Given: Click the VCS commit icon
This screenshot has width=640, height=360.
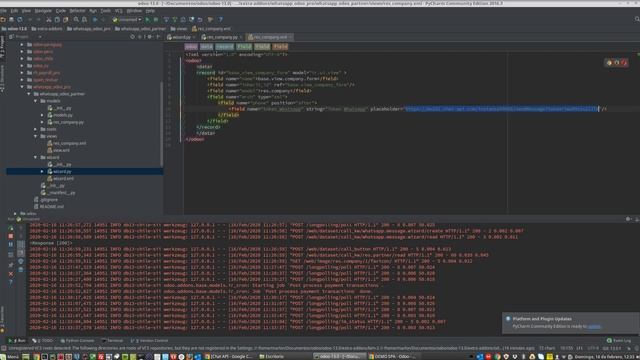Looking at the screenshot, I should click(x=175, y=20).
